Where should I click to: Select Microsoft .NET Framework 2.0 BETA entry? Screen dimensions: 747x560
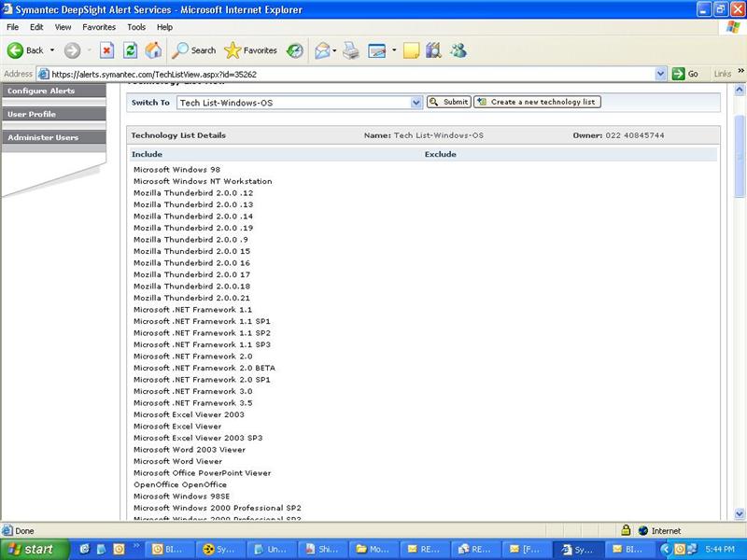tap(204, 368)
